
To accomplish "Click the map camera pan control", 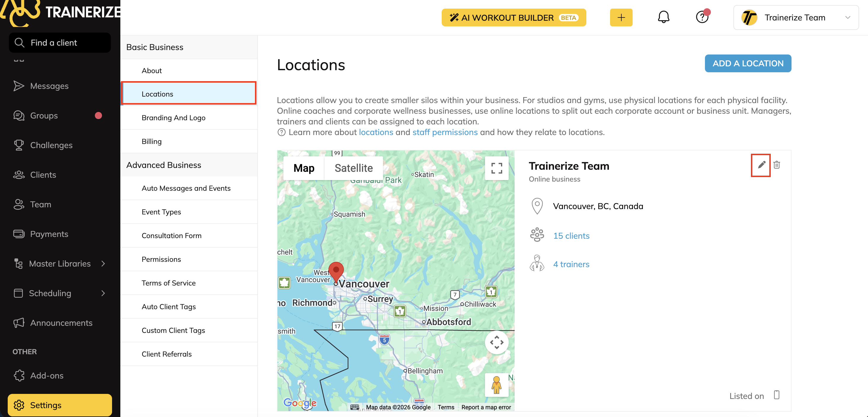I will click(x=496, y=342).
